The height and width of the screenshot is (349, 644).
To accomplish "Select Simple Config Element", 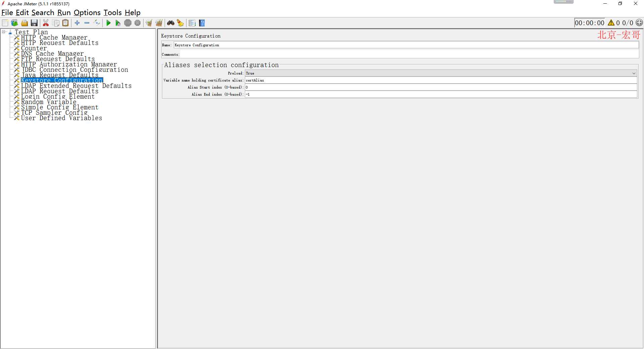I will (60, 107).
